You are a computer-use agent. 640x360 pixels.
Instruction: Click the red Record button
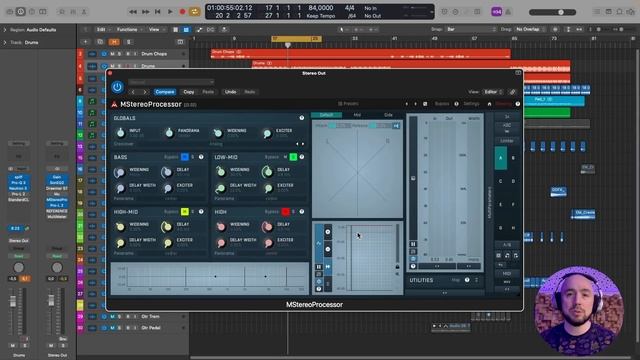pos(182,11)
